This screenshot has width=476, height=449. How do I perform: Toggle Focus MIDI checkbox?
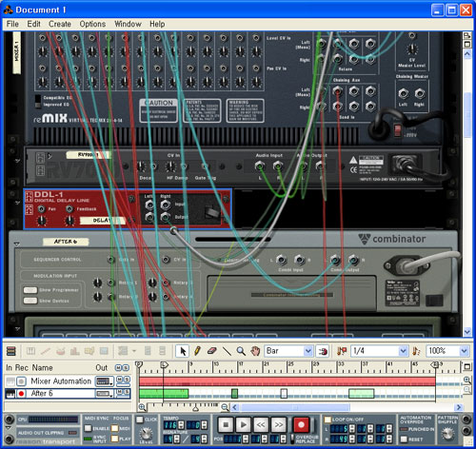click(x=114, y=428)
